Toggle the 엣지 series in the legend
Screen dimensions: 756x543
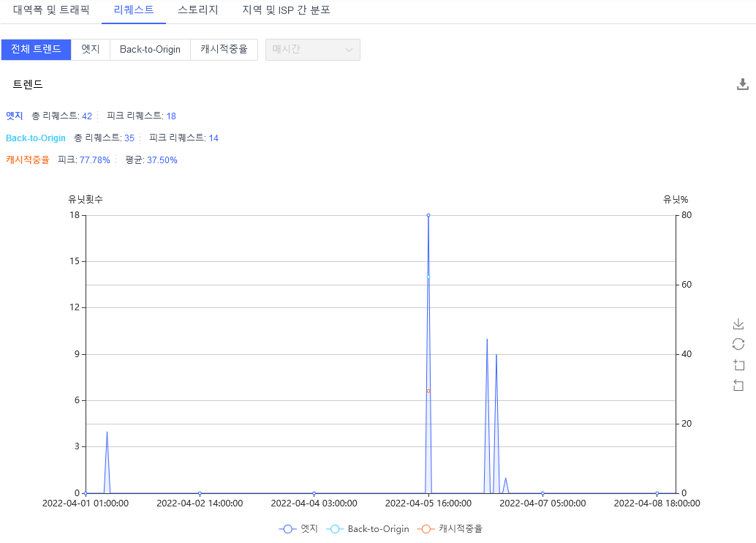298,528
